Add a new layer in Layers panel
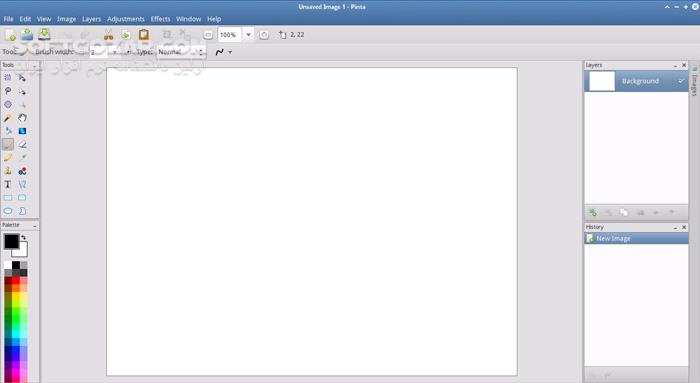The height and width of the screenshot is (383, 700). [x=593, y=212]
